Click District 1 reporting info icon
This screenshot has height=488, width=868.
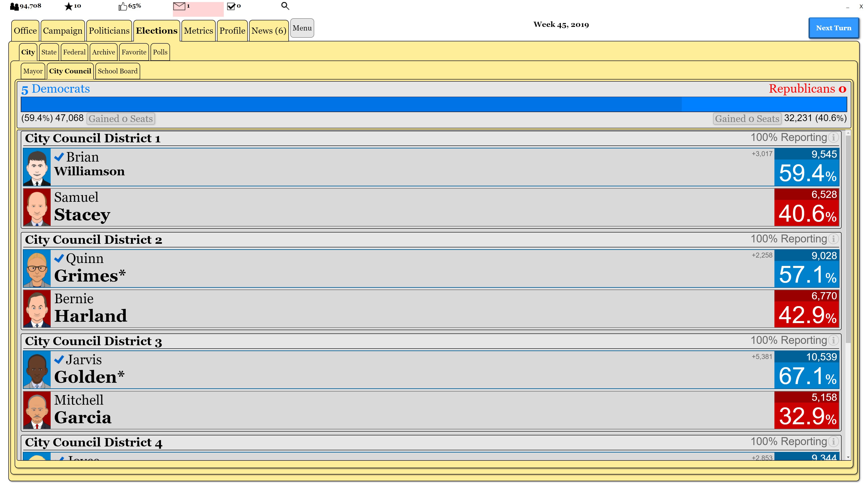click(833, 137)
